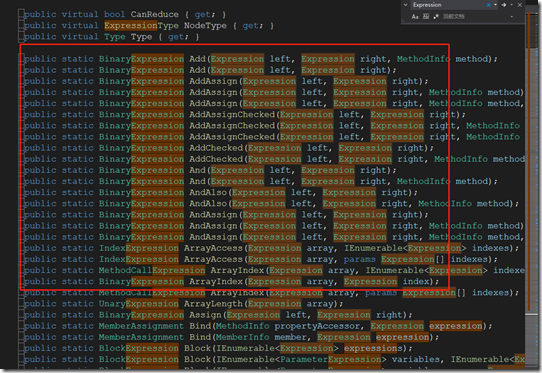Screen dimensions: 542x373
Task: Click inside the Expression search field
Action: pos(449,5)
